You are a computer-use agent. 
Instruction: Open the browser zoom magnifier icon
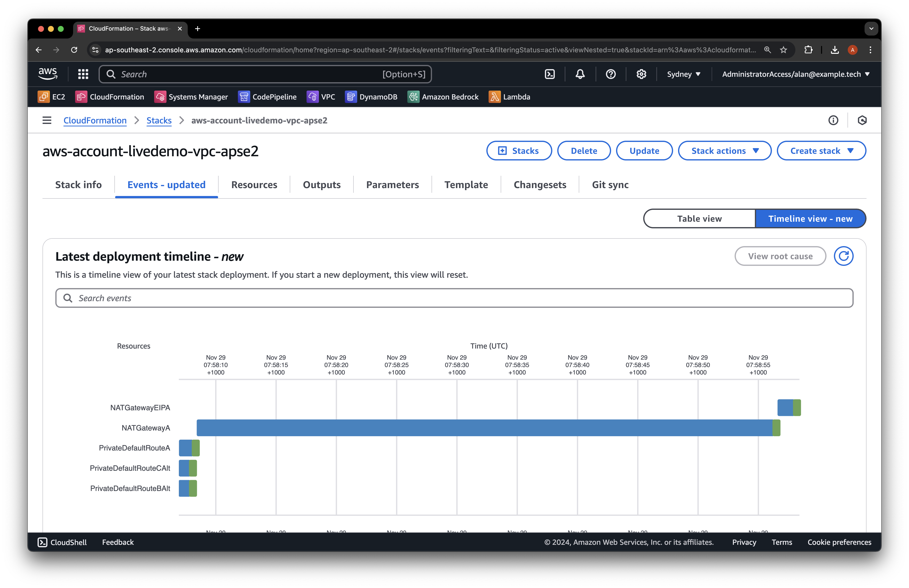tap(767, 50)
